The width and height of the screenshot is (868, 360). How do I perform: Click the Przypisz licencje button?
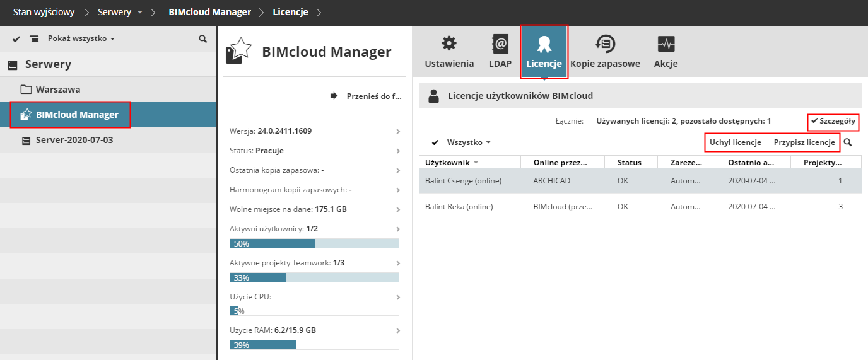click(804, 142)
